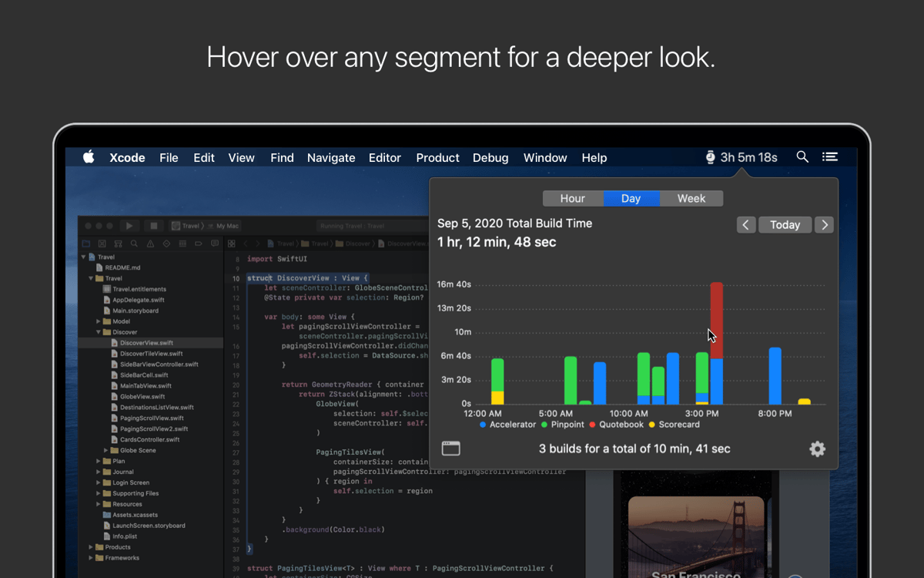Viewport: 924px width, 578px height.
Task: Click the red Quotebook color dot
Action: coord(591,424)
